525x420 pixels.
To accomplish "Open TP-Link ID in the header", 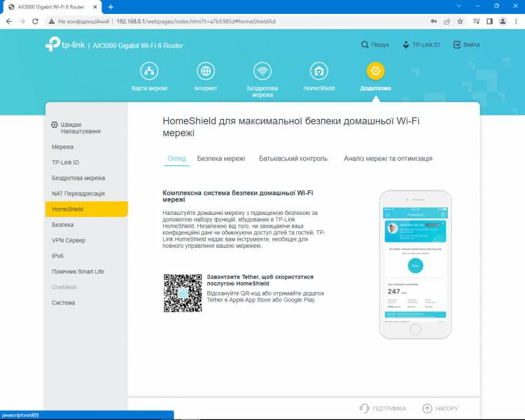I will 421,45.
